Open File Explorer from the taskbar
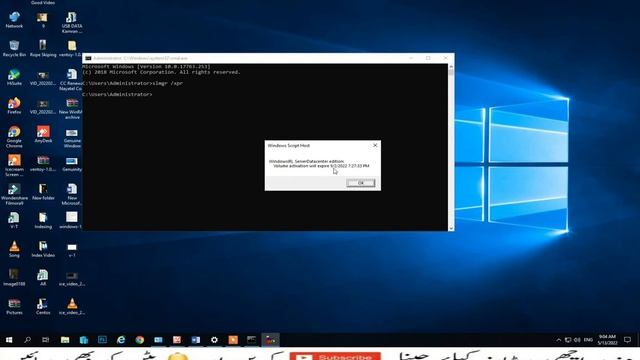Screen dimensions: 640x360 coord(65,340)
